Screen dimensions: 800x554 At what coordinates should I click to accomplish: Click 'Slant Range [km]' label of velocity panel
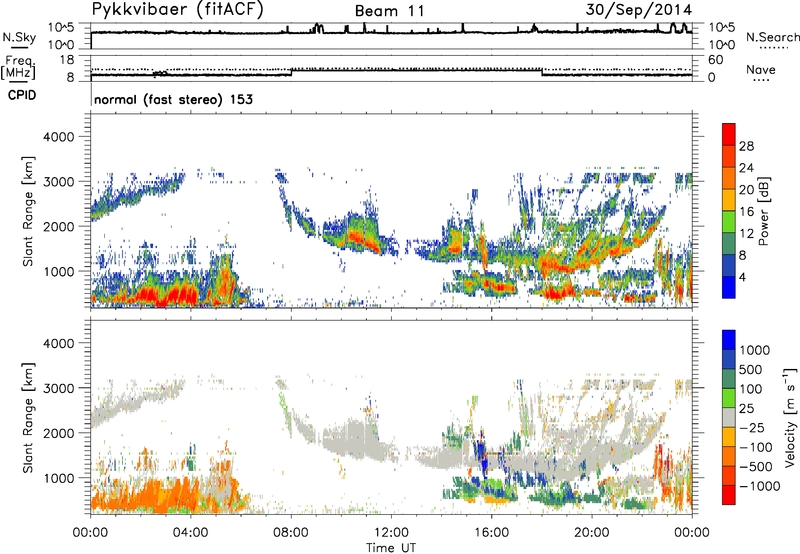[x=28, y=417]
